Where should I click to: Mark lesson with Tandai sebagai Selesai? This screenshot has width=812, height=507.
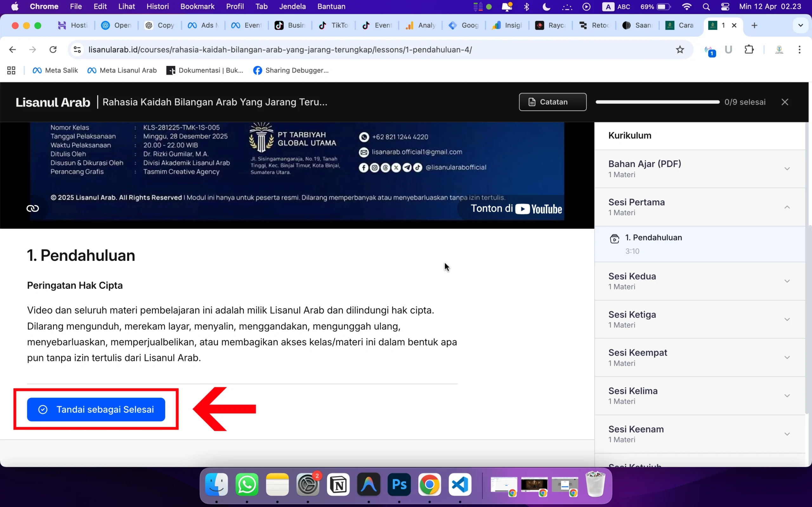pos(96,409)
